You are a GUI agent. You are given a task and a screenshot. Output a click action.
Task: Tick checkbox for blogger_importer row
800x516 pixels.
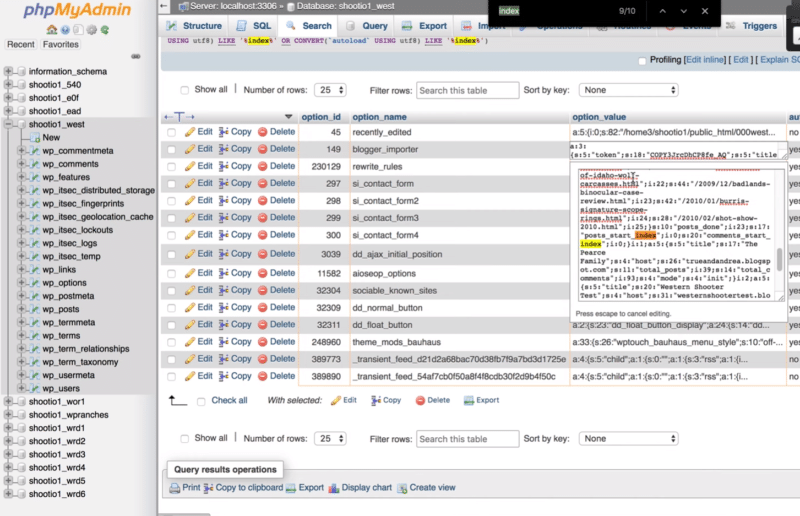tap(171, 150)
